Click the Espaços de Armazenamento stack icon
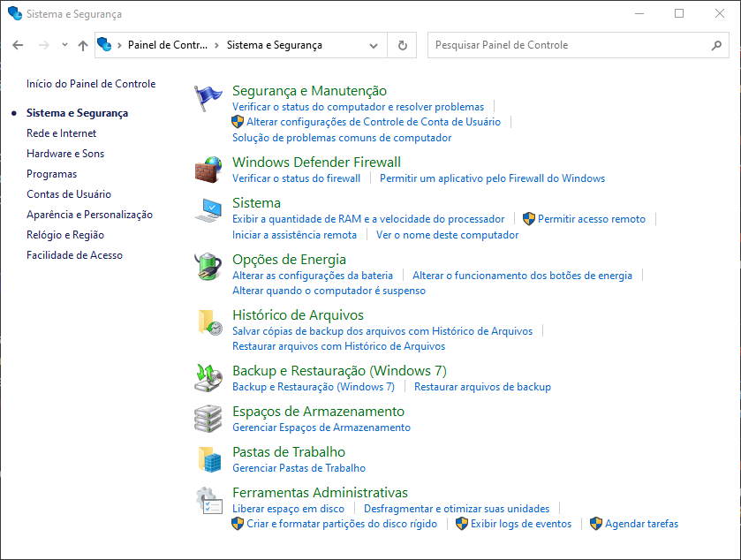The image size is (741, 560). point(208,418)
